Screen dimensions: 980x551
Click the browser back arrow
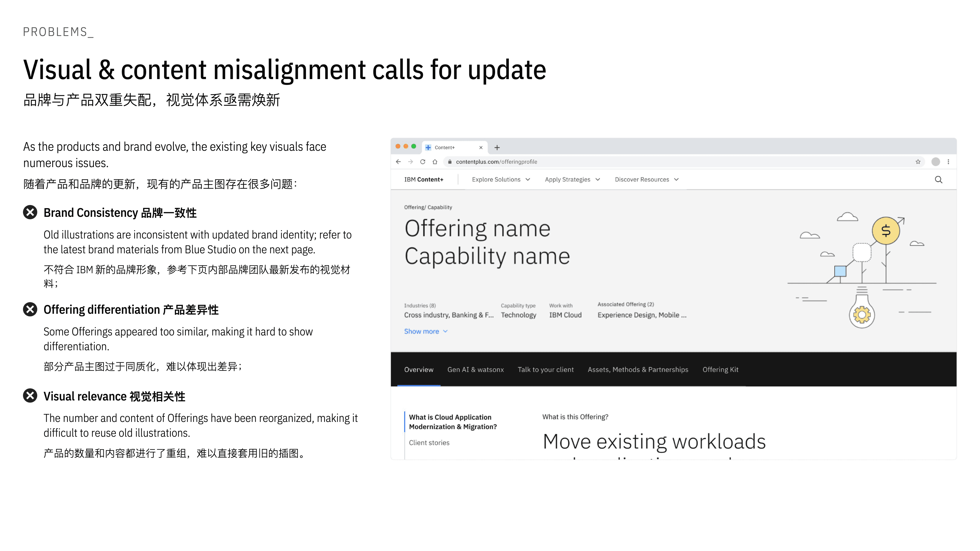tap(398, 162)
